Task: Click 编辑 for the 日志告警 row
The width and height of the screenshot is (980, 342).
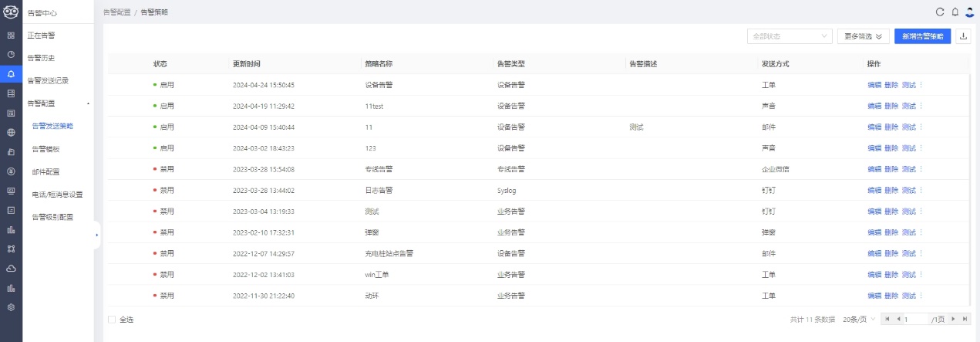Action: 874,190
